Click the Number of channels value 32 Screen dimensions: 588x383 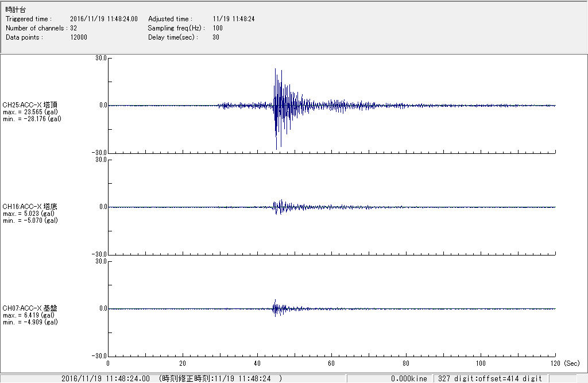click(x=73, y=28)
